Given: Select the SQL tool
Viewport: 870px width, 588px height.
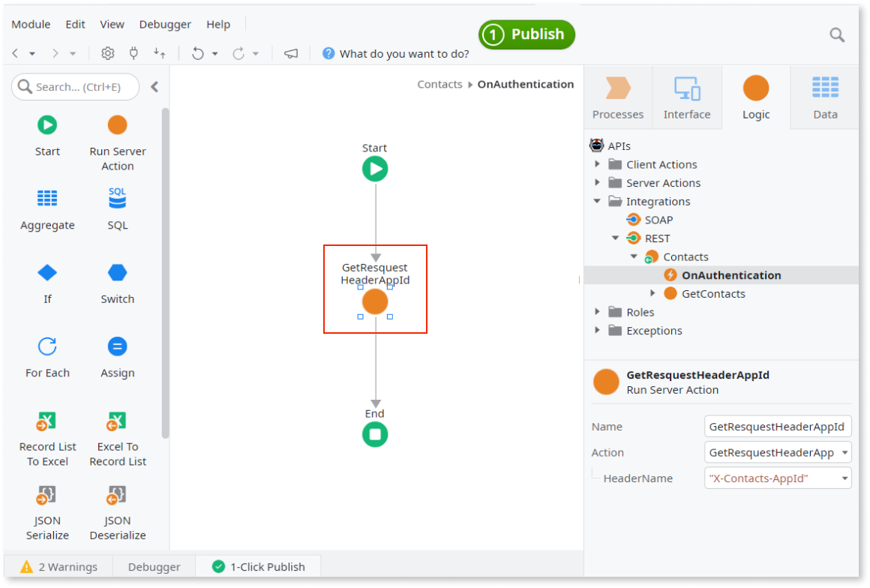Looking at the screenshot, I should [117, 209].
